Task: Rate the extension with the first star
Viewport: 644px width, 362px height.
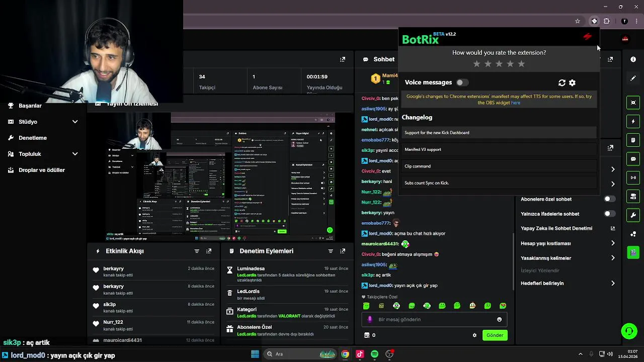Action: click(x=477, y=64)
